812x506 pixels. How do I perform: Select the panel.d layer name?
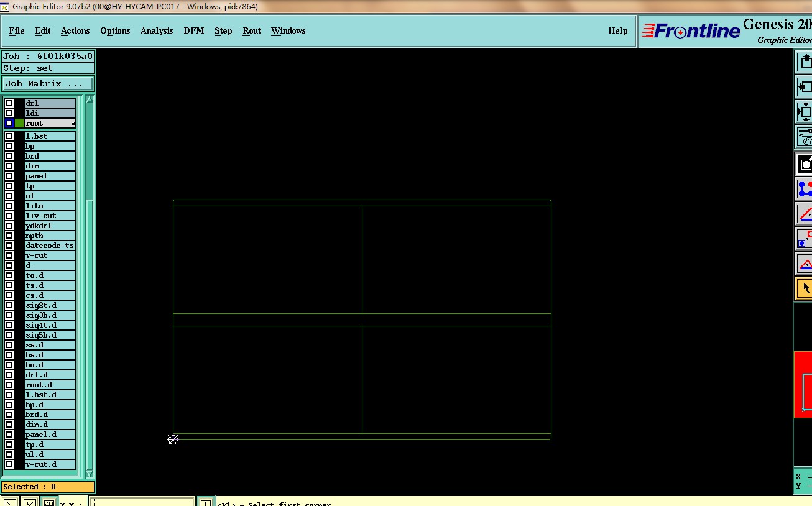tap(50, 435)
